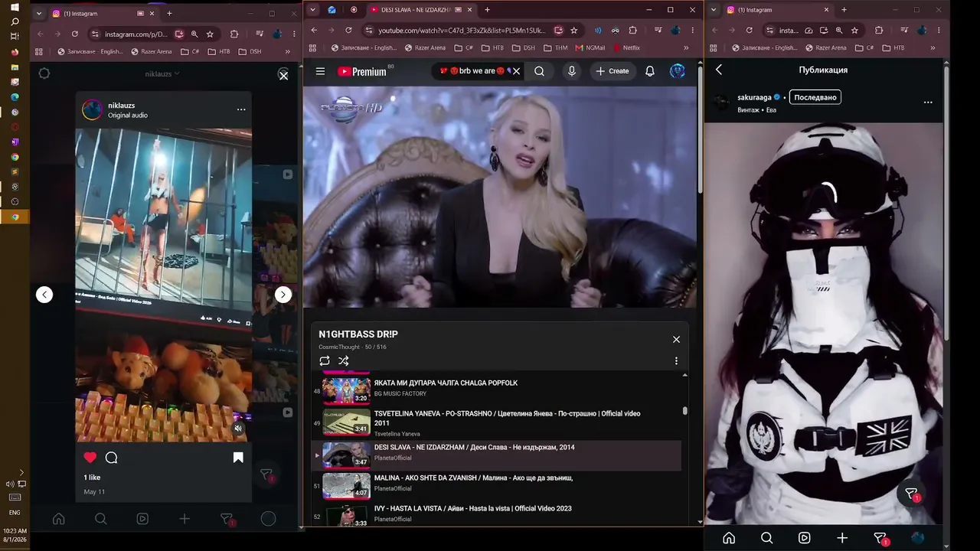The width and height of the screenshot is (980, 551).
Task: Show hidden system tray icons
Action: pyautogui.click(x=21, y=472)
